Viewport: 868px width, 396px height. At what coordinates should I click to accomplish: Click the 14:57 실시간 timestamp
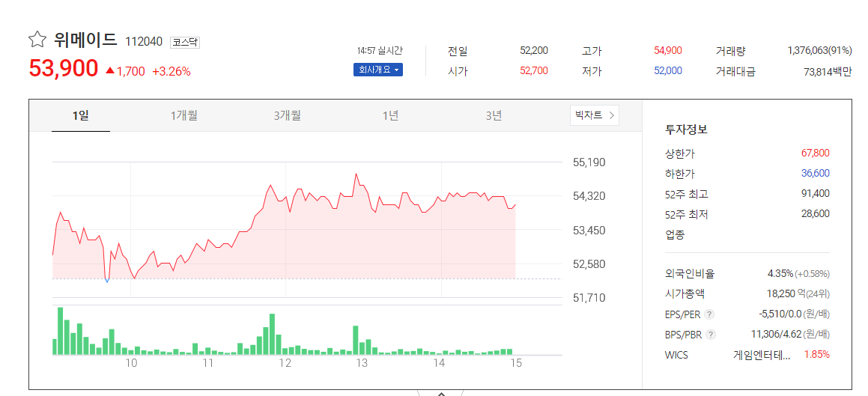pyautogui.click(x=380, y=51)
